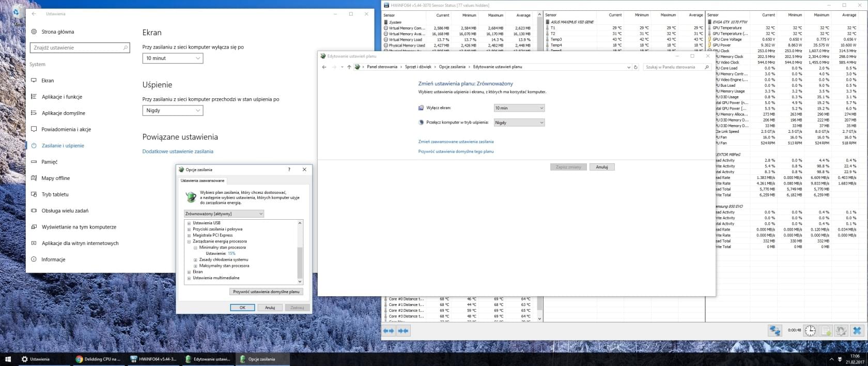This screenshot has width=868, height=366.
Task: Click Znajdź ustawienie search field
Action: click(x=80, y=48)
